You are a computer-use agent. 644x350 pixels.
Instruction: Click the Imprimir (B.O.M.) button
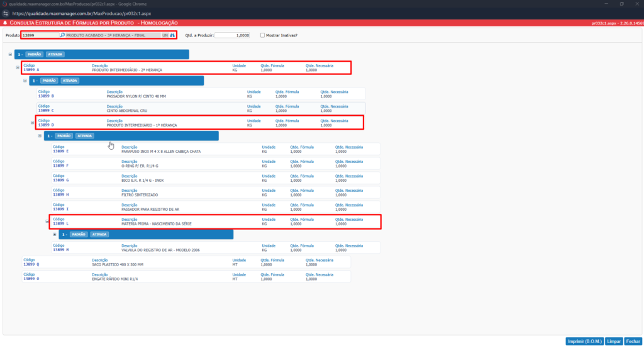(584, 341)
